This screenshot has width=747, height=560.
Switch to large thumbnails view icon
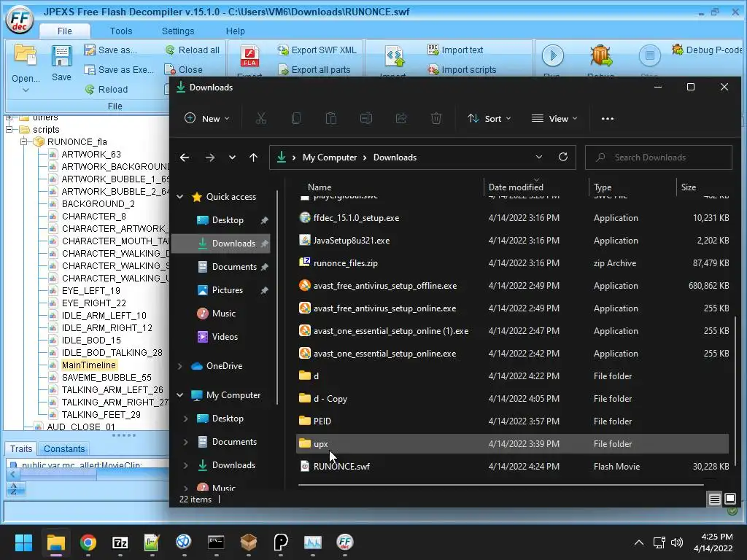(729, 499)
